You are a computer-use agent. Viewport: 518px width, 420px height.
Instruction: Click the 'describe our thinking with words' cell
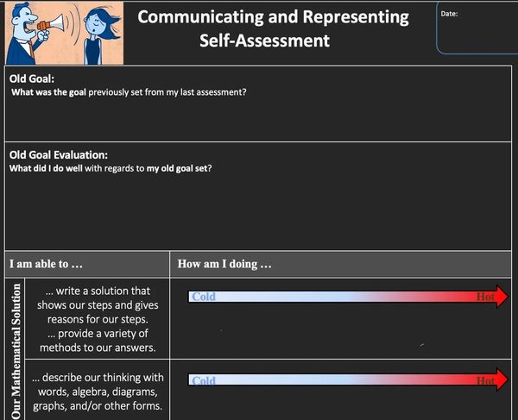click(x=98, y=391)
